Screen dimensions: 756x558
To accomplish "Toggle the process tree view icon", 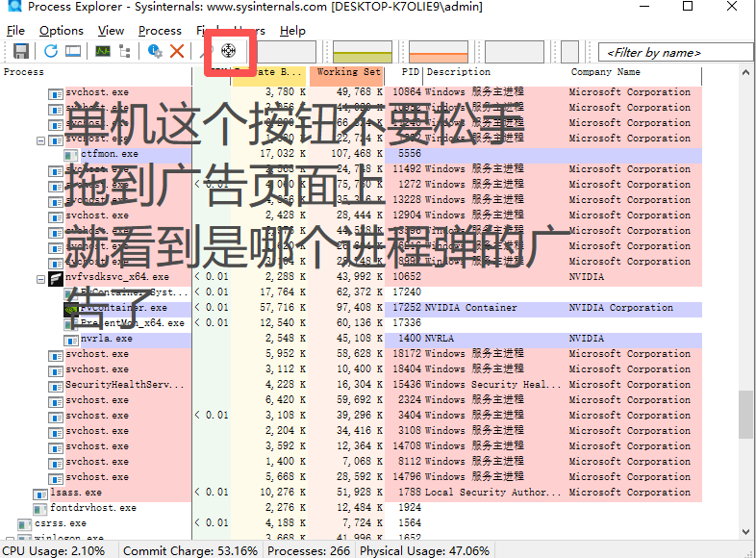I will pyautogui.click(x=125, y=51).
